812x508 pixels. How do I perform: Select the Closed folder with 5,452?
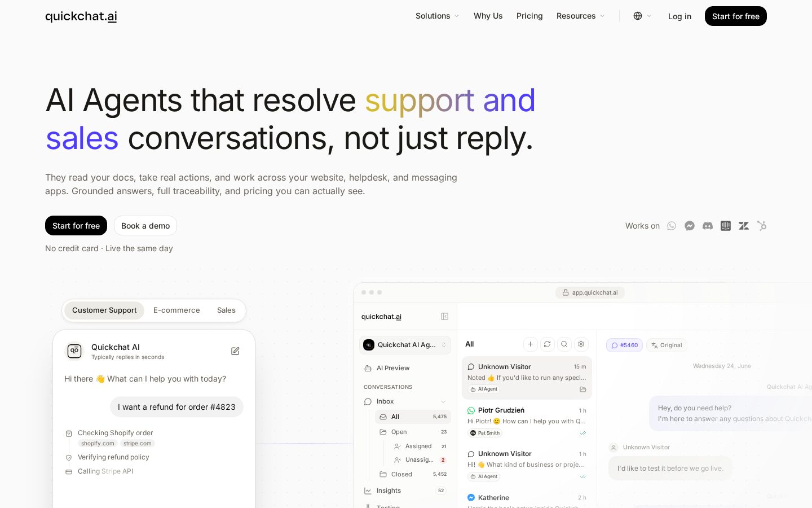coord(413,474)
